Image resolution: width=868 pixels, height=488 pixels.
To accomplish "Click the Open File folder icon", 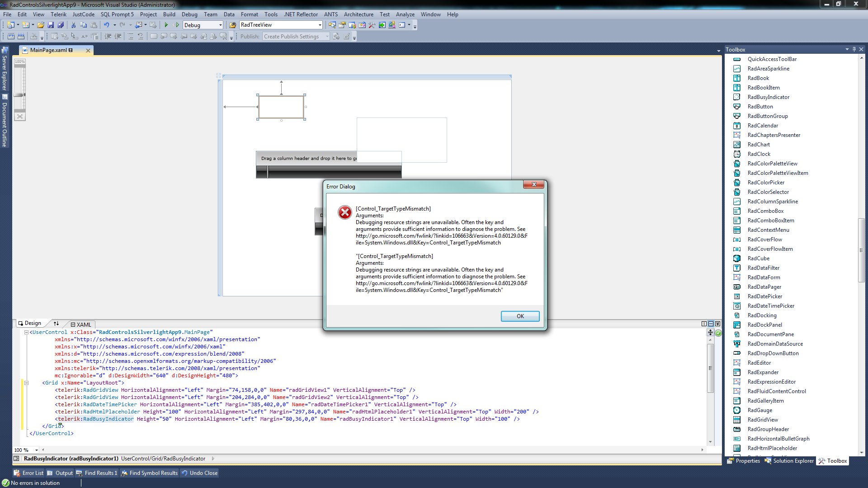I will pyautogui.click(x=41, y=25).
